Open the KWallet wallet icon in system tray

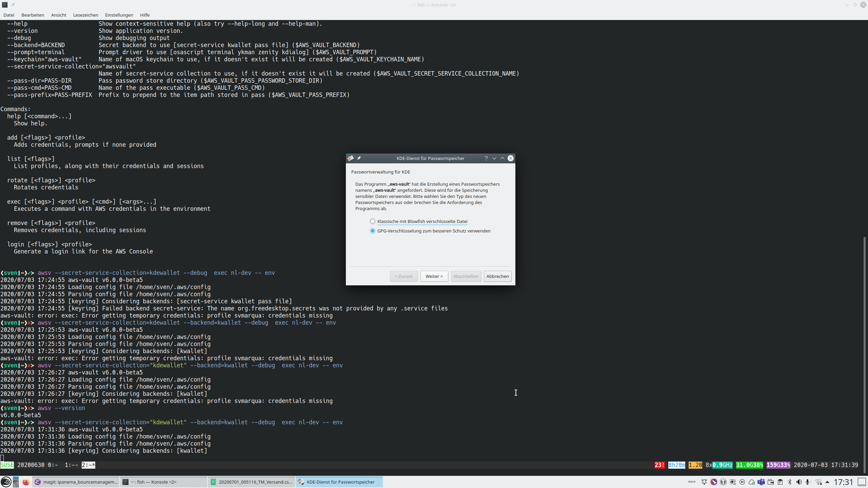click(x=771, y=482)
